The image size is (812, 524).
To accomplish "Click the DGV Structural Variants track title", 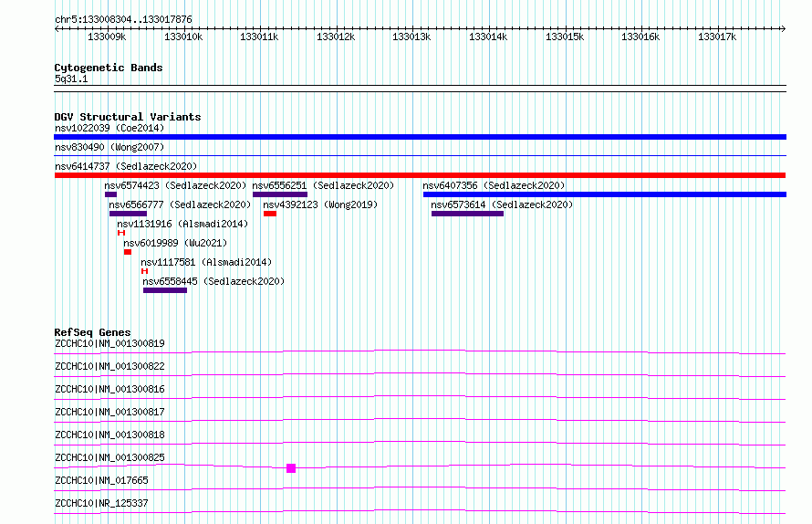I will pyautogui.click(x=128, y=117).
